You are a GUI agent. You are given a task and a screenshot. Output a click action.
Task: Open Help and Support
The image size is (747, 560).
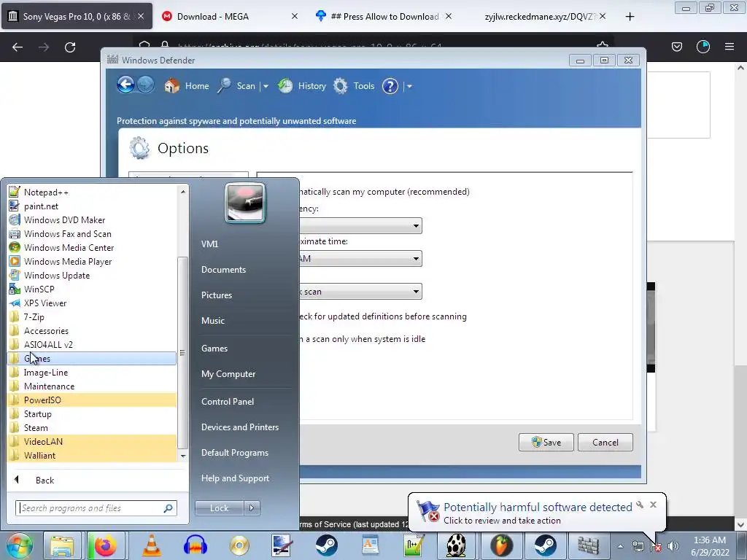235,478
